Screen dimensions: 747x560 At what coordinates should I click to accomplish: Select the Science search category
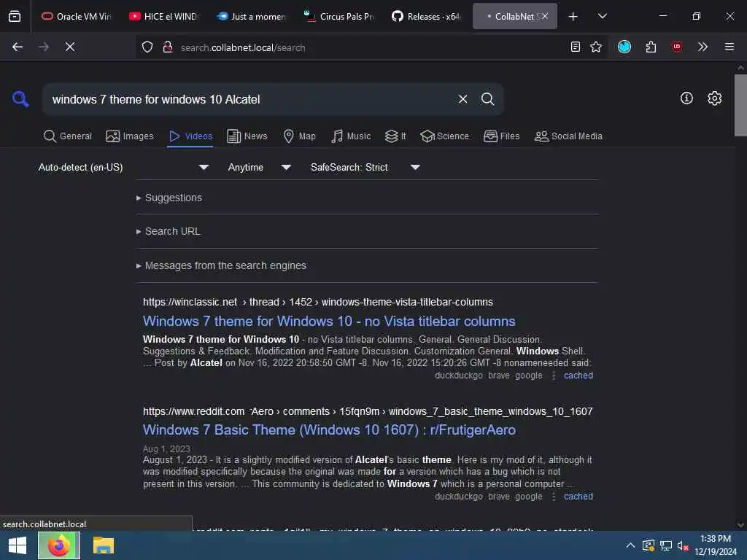click(444, 136)
